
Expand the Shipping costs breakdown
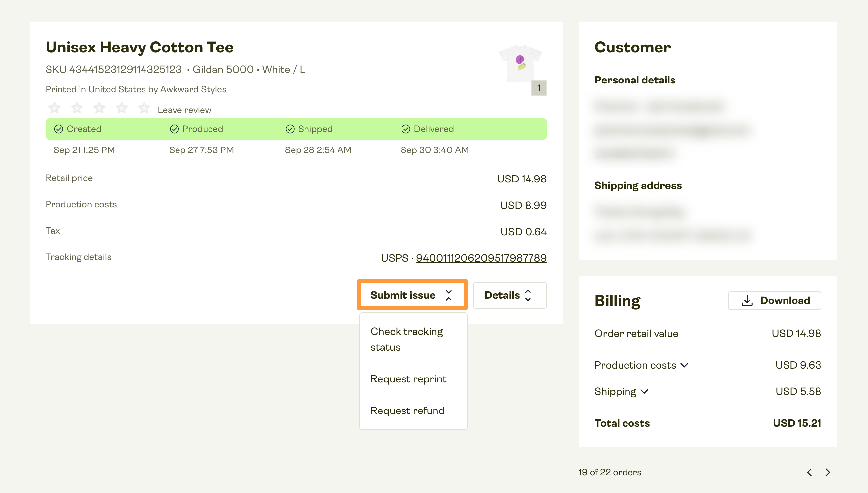point(644,391)
